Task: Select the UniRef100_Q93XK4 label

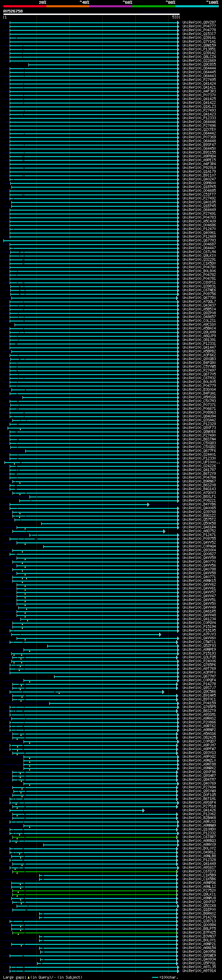Action: pos(199,550)
